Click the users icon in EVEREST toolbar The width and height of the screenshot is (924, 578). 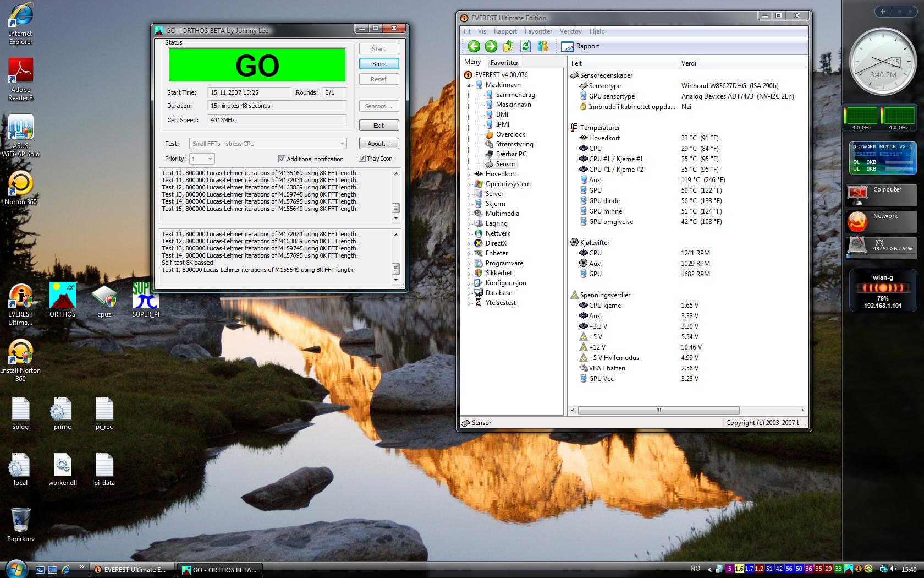coord(543,46)
